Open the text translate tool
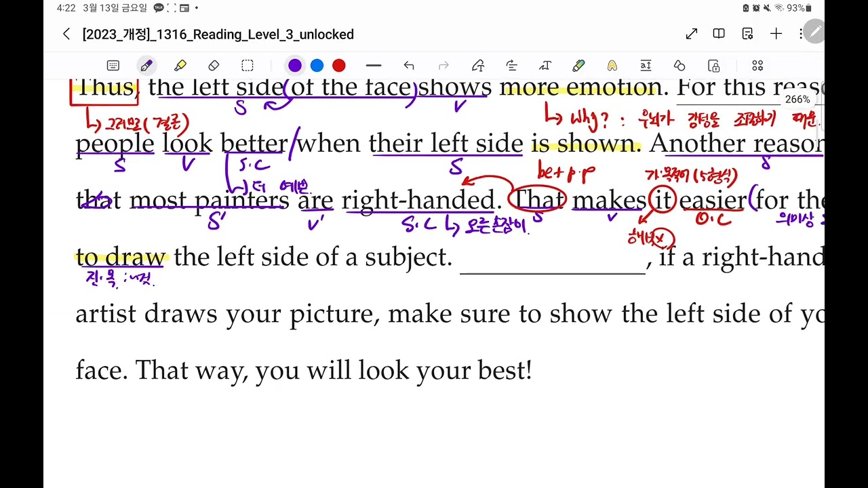 (x=646, y=66)
